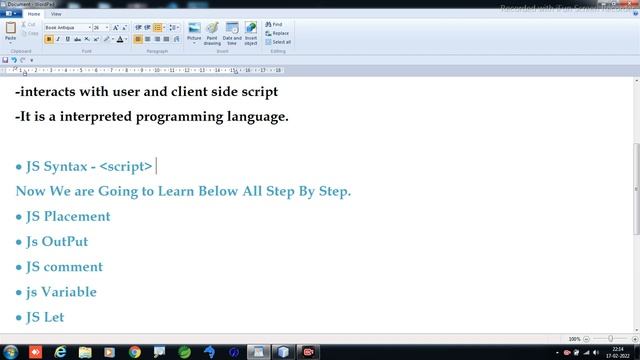The image size is (640, 360).
Task: Open the Book Antiqua font family dropdown
Action: coord(89,27)
